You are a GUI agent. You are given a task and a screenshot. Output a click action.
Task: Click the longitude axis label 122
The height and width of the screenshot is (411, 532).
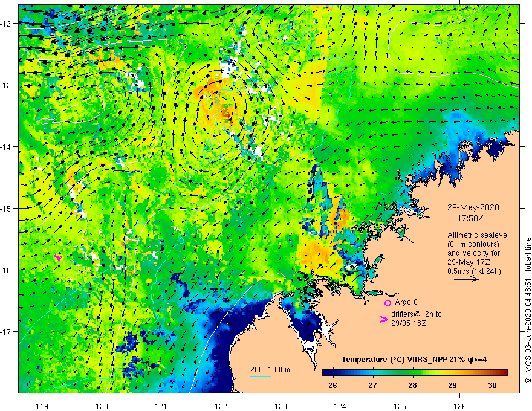click(221, 406)
